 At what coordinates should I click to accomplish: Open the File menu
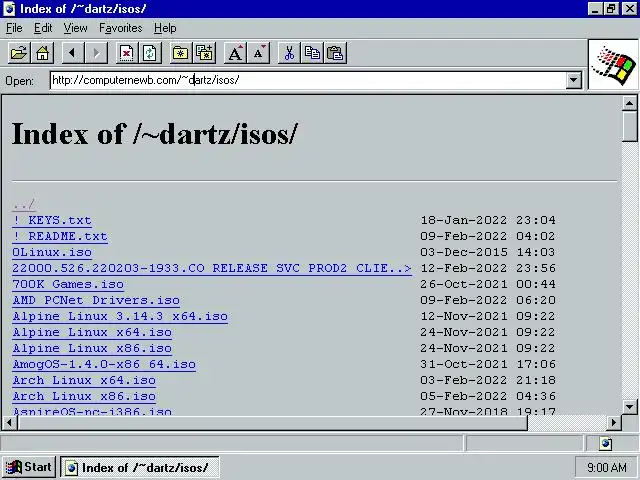coord(14,28)
